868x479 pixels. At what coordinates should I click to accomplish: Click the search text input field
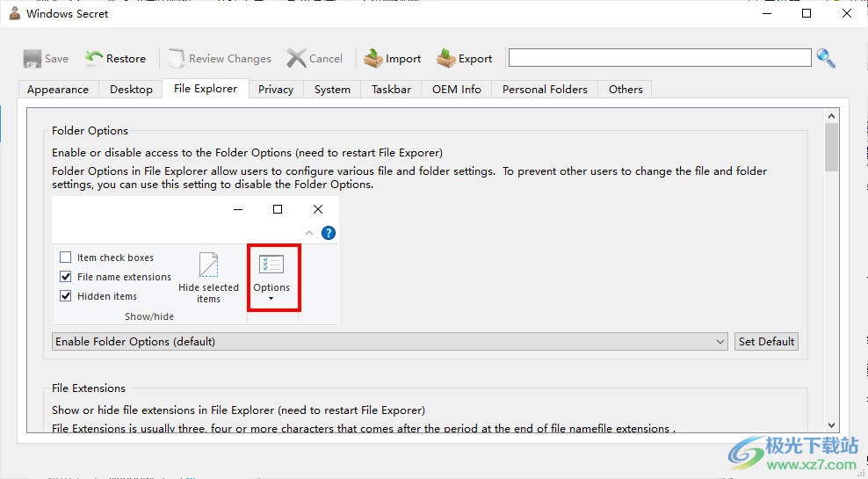coord(659,58)
